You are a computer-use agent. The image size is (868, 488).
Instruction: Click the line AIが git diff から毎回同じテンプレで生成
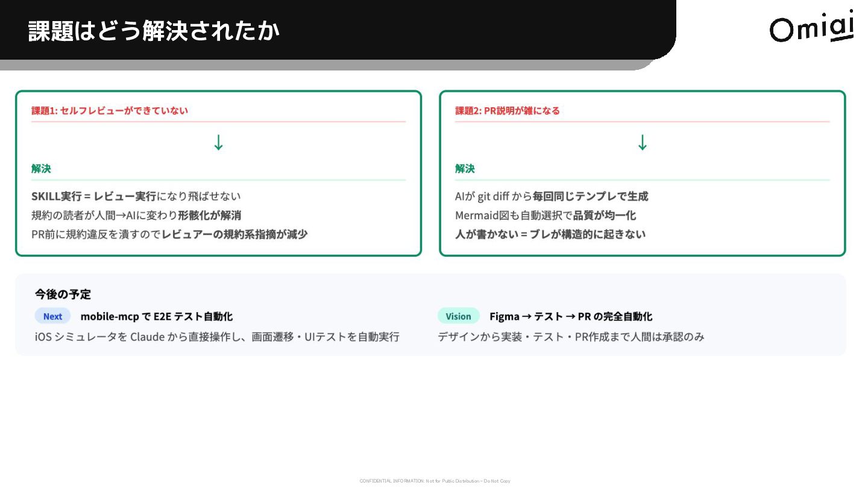pyautogui.click(x=552, y=196)
